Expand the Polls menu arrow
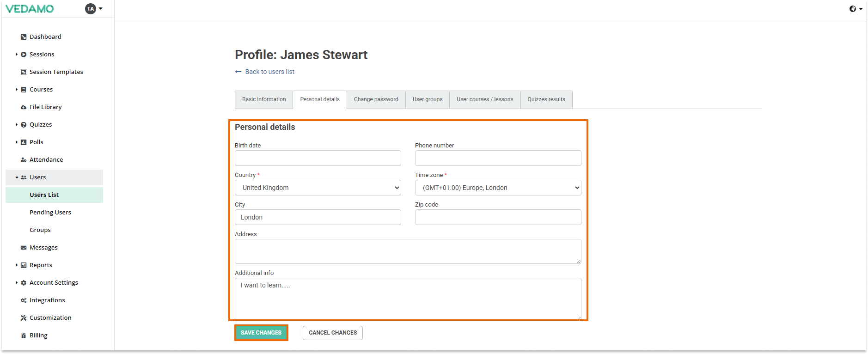This screenshot has height=354, width=868. (17, 142)
